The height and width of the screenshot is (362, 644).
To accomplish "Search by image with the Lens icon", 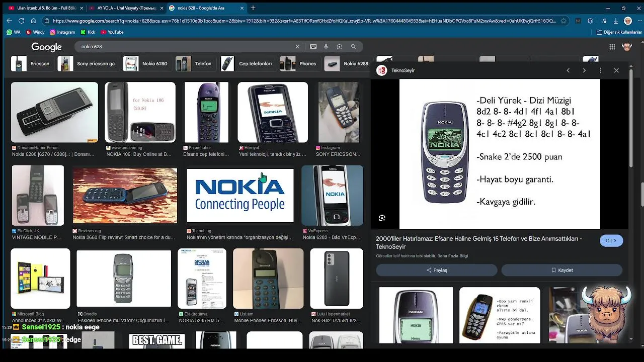I will tap(339, 46).
